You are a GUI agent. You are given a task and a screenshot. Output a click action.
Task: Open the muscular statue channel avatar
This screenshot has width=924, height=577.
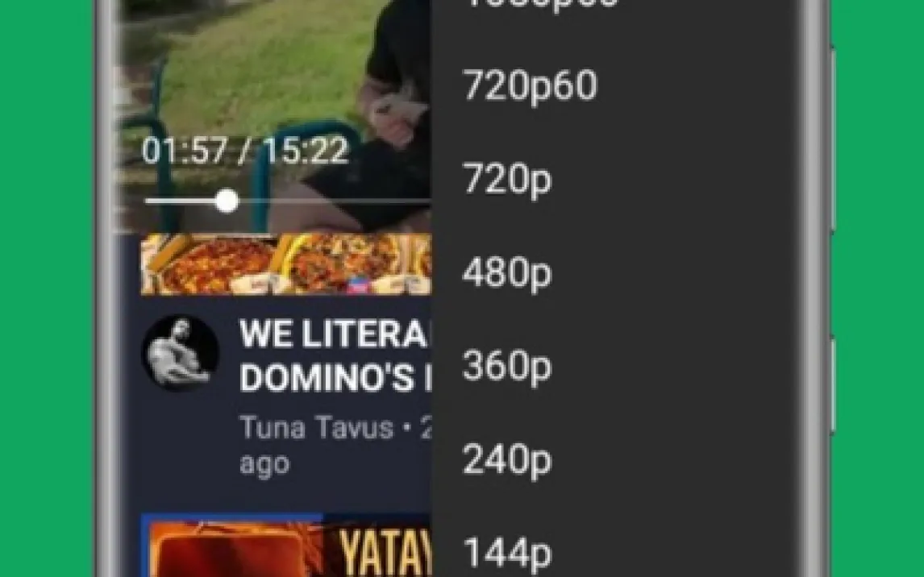coord(181,353)
